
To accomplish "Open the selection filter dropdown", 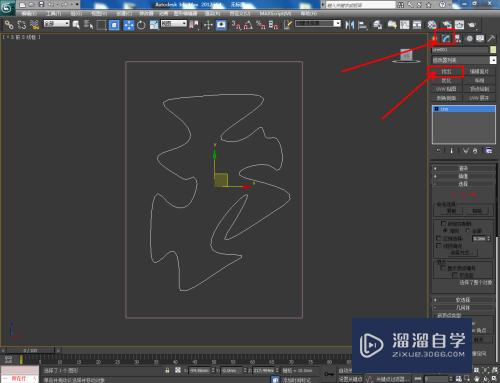I will [57, 24].
